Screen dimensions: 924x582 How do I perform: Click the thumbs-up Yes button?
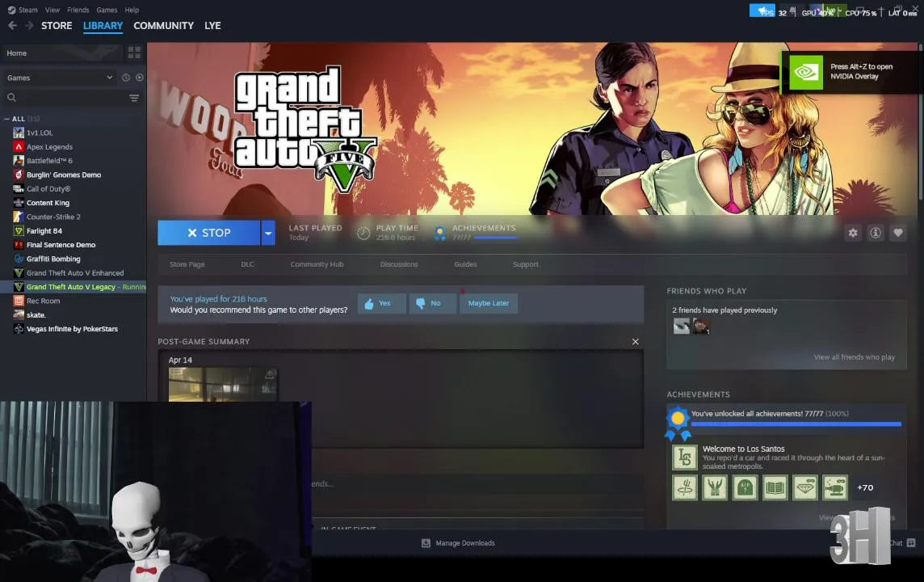(x=381, y=303)
